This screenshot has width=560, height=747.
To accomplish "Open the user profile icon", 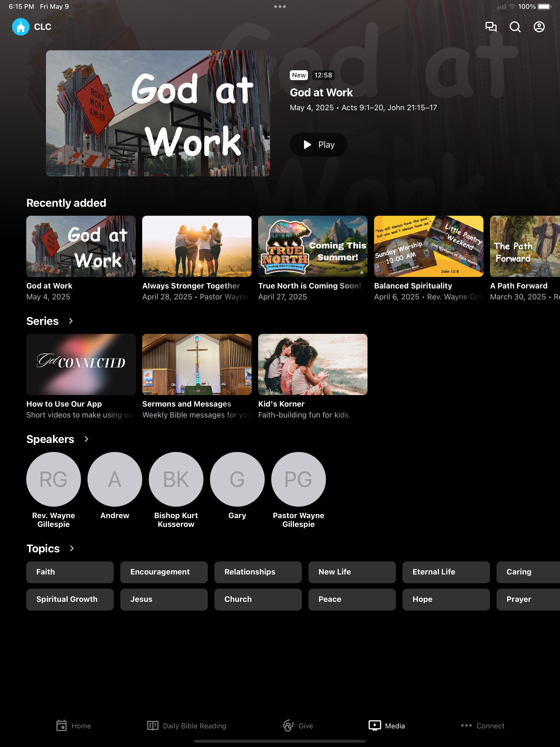I will [x=539, y=27].
